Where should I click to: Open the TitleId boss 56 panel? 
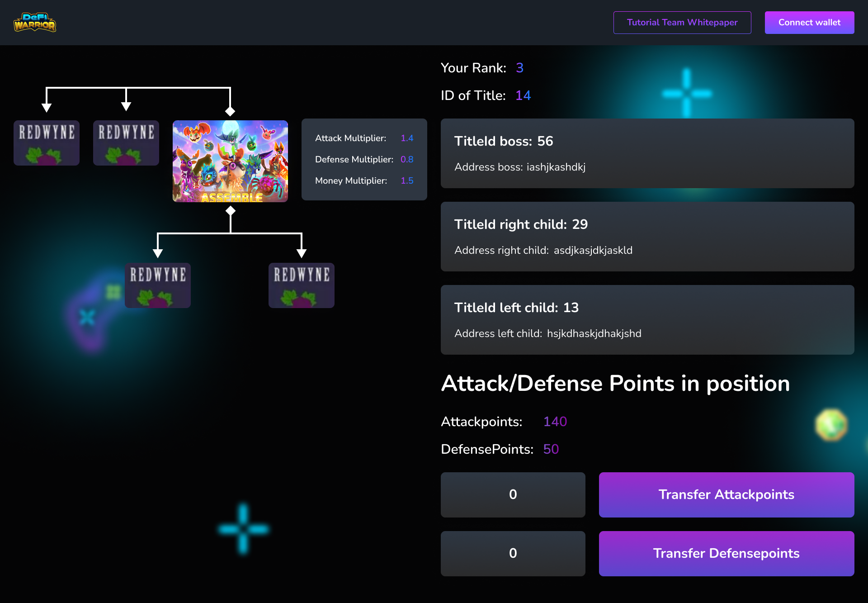[x=647, y=153]
